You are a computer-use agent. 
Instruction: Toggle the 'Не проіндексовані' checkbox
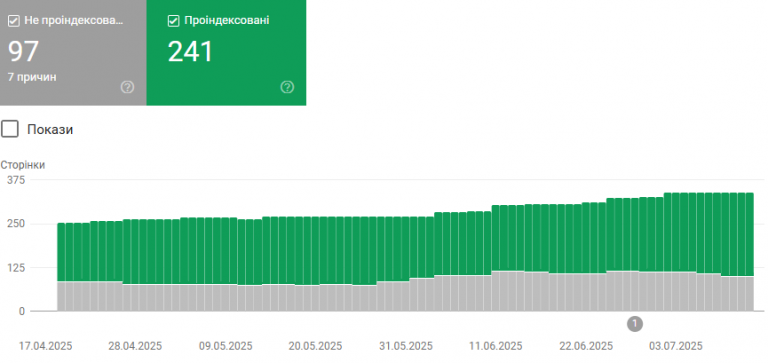(x=14, y=21)
